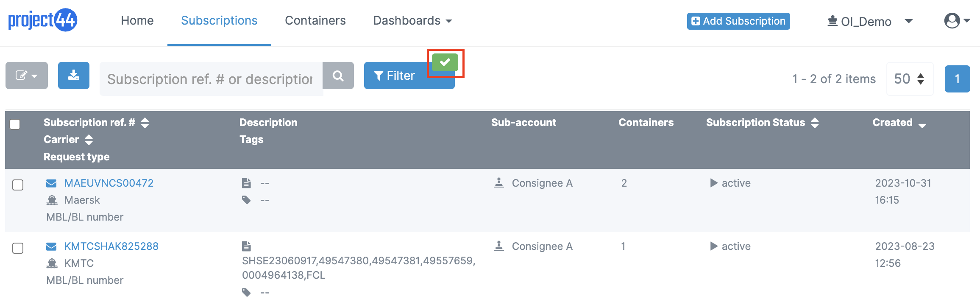This screenshot has height=308, width=980.
Task: Click the download export icon button
Action: coord(74,76)
